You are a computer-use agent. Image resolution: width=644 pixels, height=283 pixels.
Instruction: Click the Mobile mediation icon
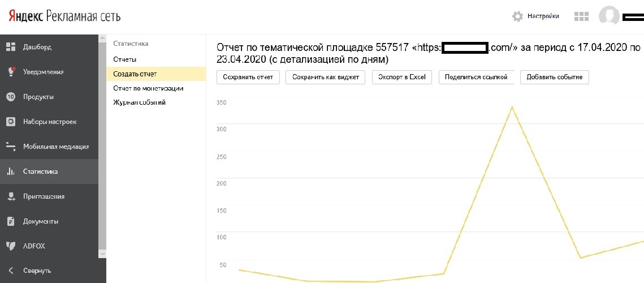10,147
